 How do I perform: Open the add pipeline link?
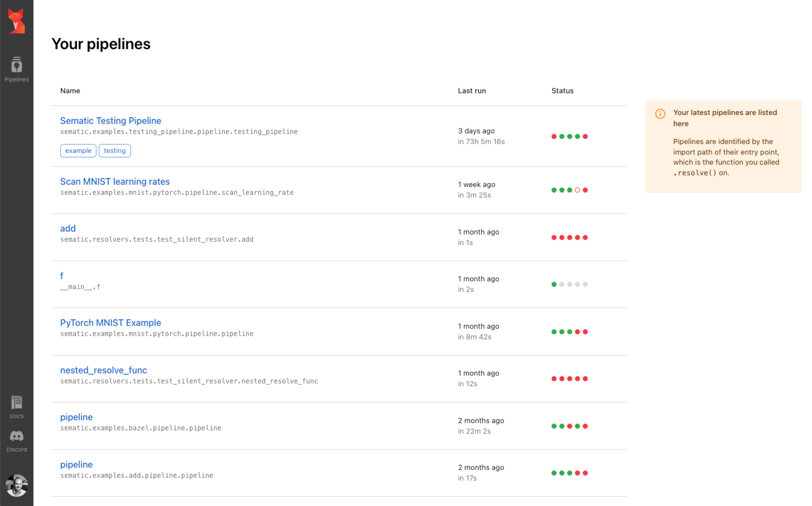click(68, 228)
